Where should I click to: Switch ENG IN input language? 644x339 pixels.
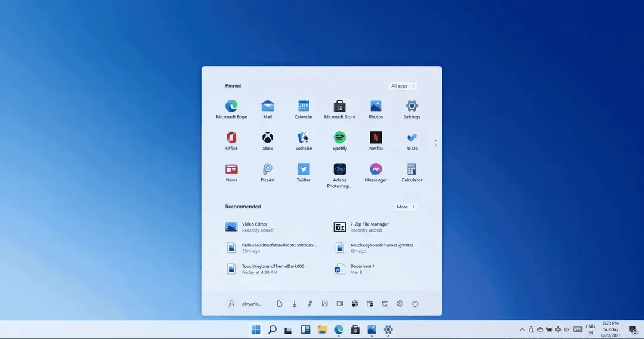tap(590, 329)
